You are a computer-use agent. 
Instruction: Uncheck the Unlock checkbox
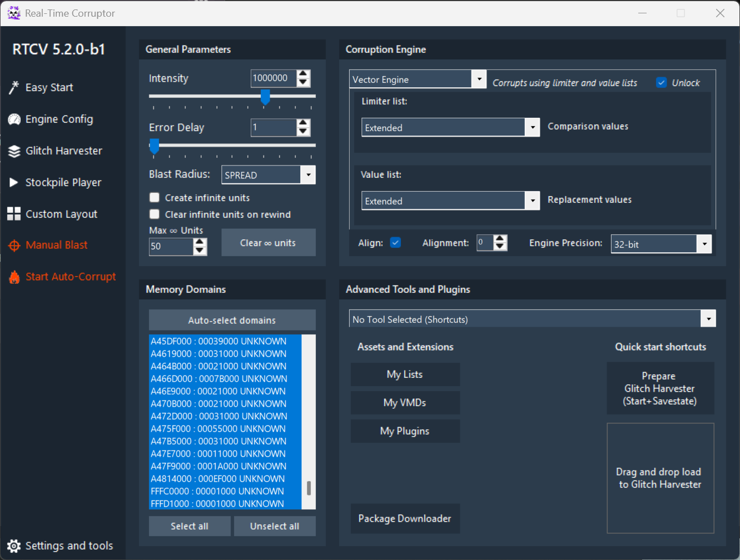pos(661,83)
